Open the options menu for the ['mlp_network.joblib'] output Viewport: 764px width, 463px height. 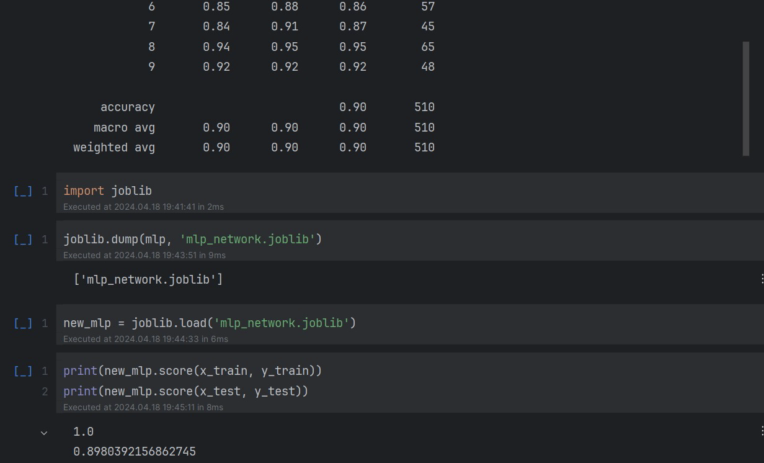click(x=762, y=279)
